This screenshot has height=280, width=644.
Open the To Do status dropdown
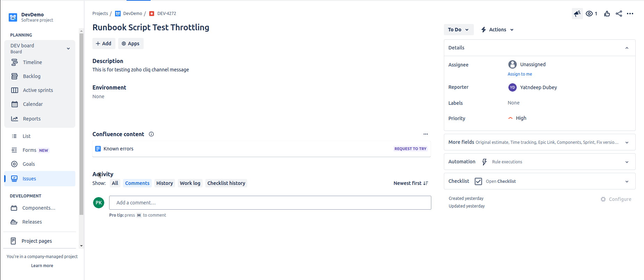tap(458, 30)
